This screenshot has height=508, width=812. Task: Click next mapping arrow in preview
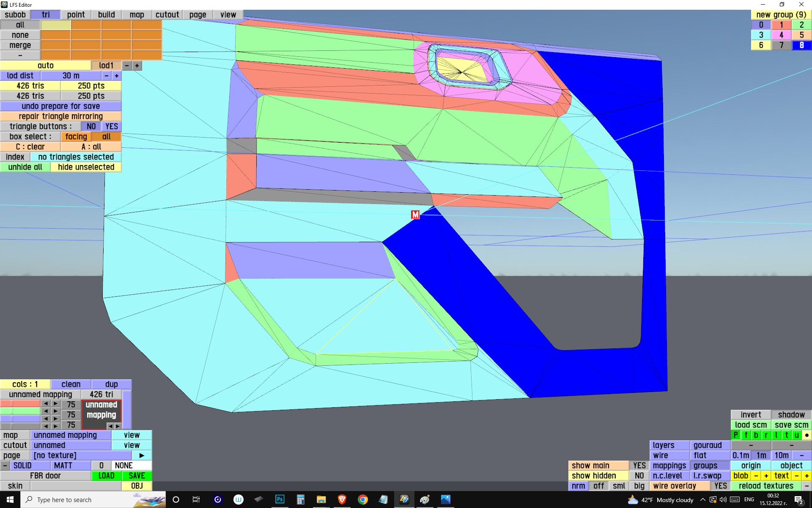pyautogui.click(x=118, y=426)
